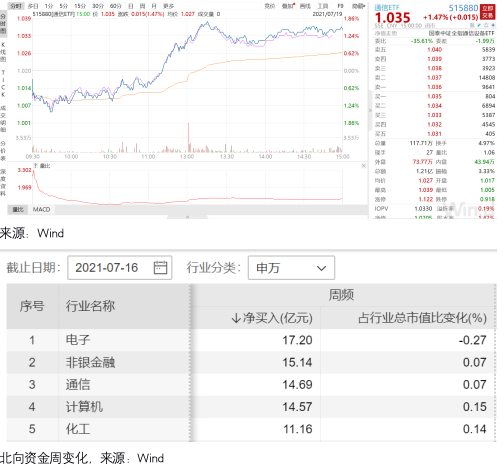Open the 分价表 sidebar tab
Image resolution: width=504 pixels, height=472 pixels.
(3, 150)
